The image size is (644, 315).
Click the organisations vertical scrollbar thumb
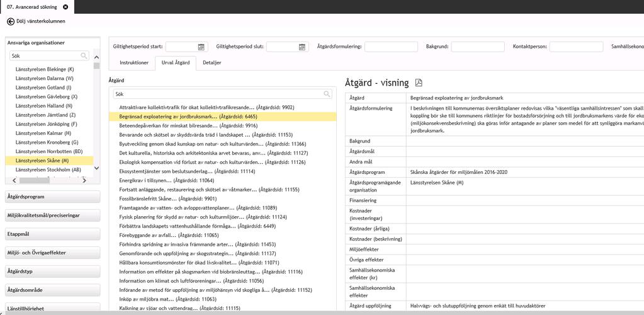click(96, 66)
